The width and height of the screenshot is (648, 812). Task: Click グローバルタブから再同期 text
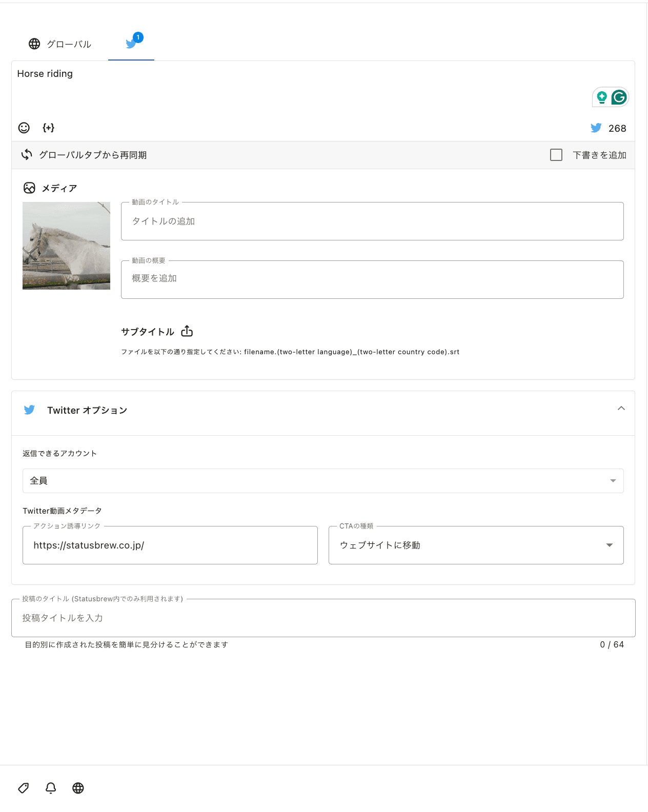93,155
